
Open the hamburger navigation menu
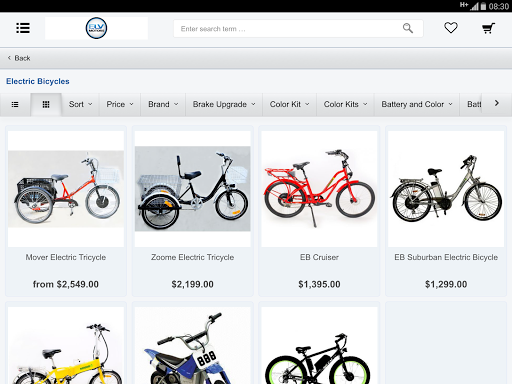(x=23, y=28)
